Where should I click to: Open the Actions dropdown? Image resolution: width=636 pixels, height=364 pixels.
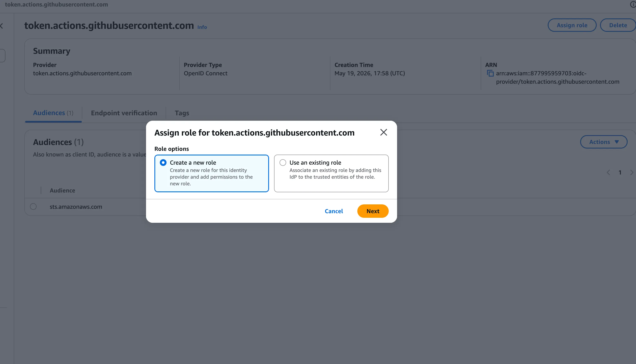[604, 142]
